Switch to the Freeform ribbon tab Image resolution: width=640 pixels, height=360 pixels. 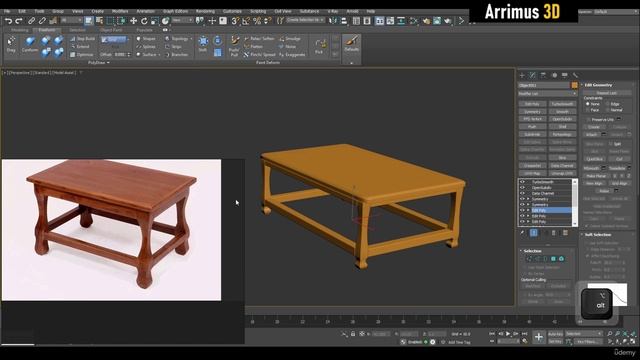47,30
